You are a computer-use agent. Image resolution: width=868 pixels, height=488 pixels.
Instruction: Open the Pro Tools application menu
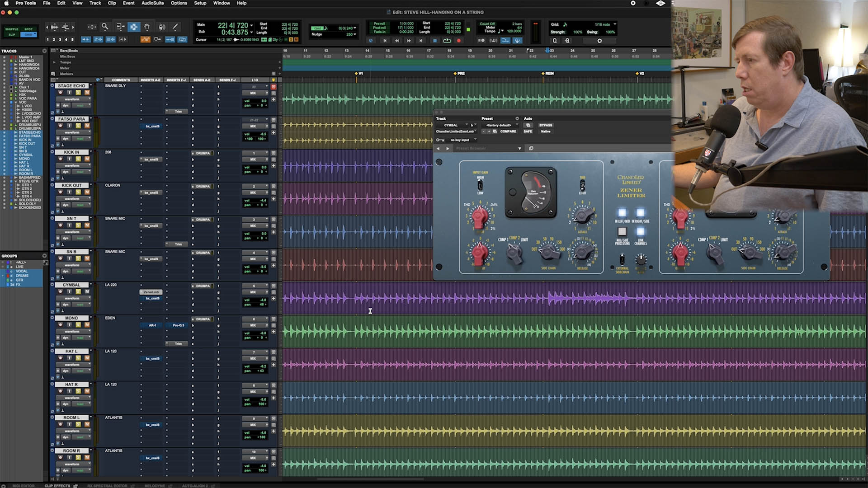(x=26, y=3)
